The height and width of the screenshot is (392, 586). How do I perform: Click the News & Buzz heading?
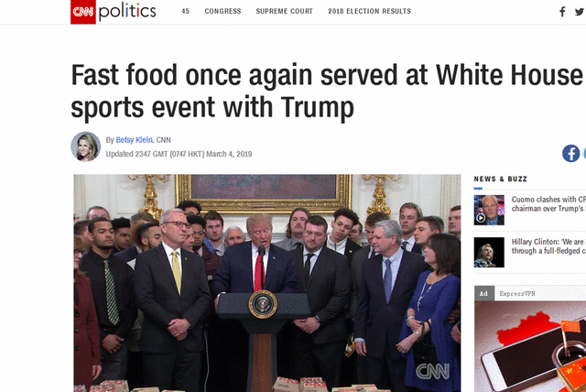(501, 179)
